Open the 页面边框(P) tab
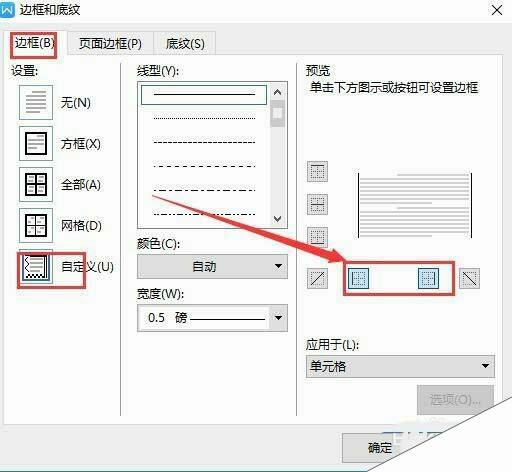This screenshot has width=512, height=472. point(110,43)
